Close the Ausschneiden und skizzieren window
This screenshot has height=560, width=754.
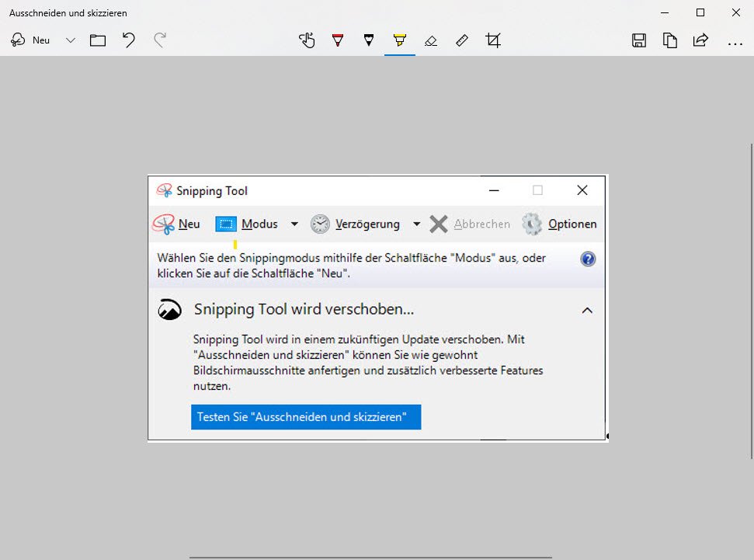click(x=735, y=13)
